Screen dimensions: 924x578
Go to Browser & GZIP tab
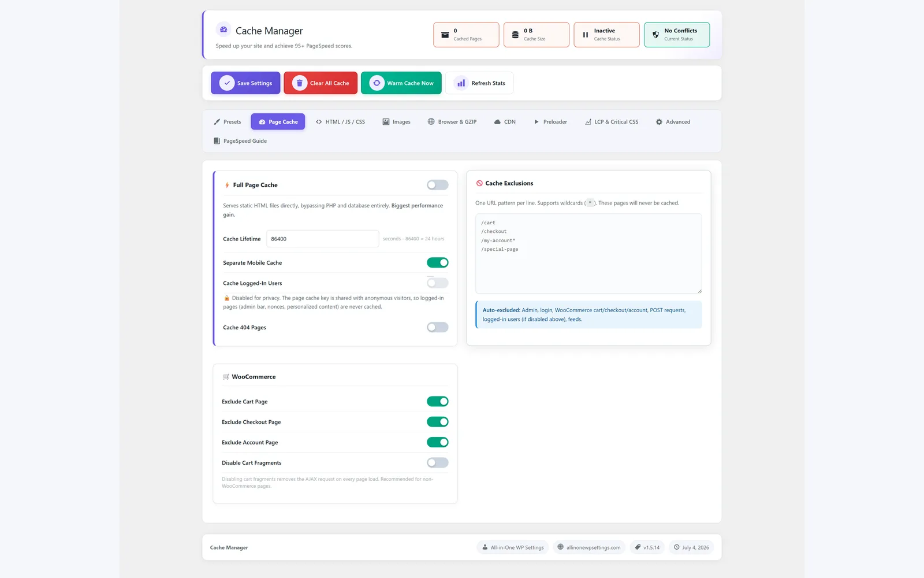coord(452,122)
